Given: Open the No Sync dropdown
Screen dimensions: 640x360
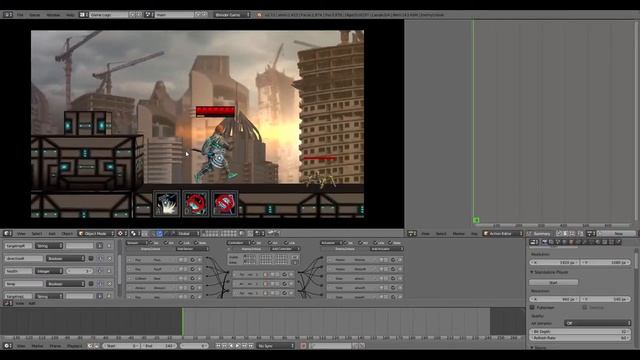Looking at the screenshot, I should coord(276,346).
